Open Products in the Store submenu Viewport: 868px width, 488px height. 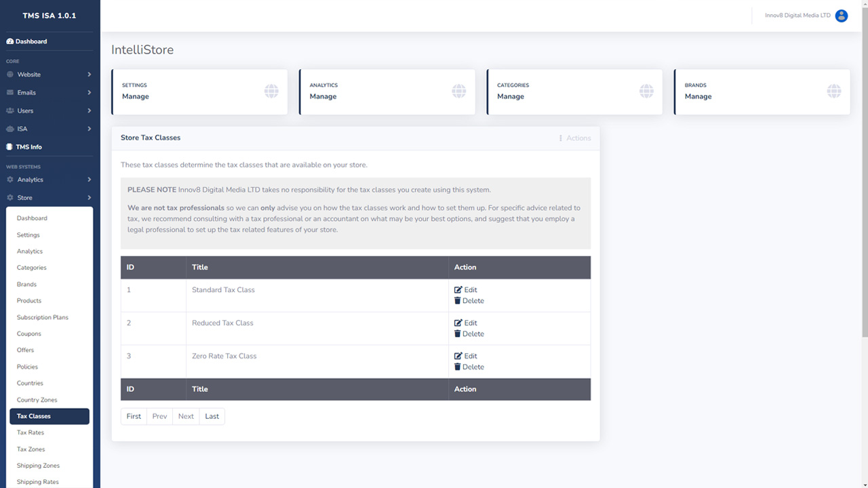point(50,301)
